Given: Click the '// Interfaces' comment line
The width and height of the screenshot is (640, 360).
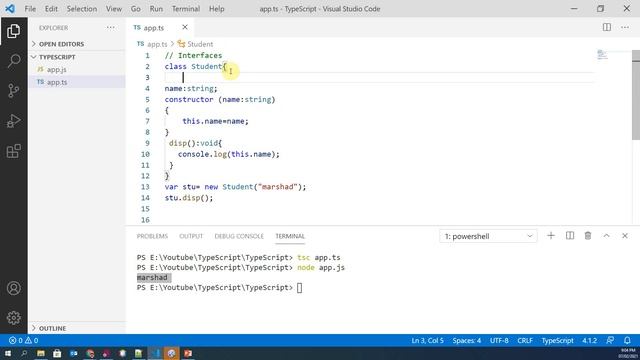Looking at the screenshot, I should coord(193,56).
